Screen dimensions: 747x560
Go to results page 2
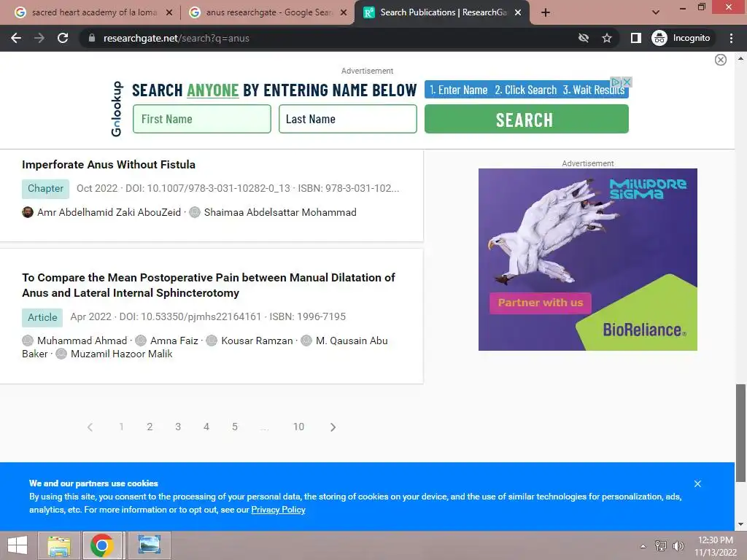point(150,427)
